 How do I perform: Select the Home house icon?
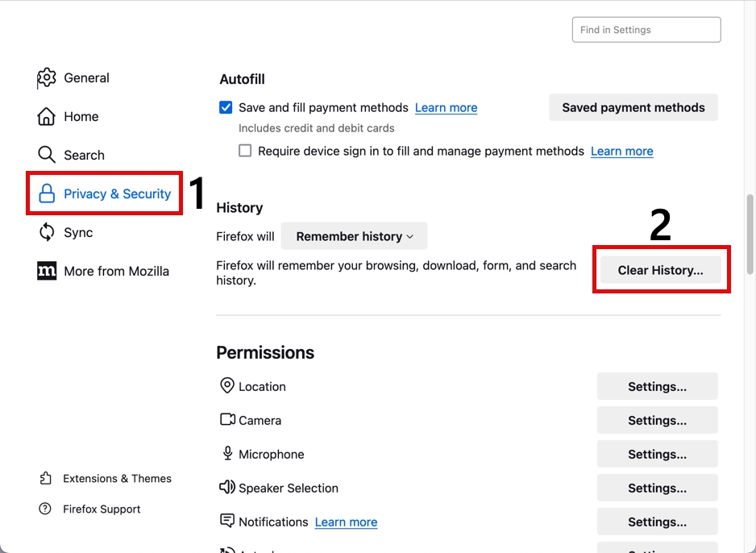47,116
